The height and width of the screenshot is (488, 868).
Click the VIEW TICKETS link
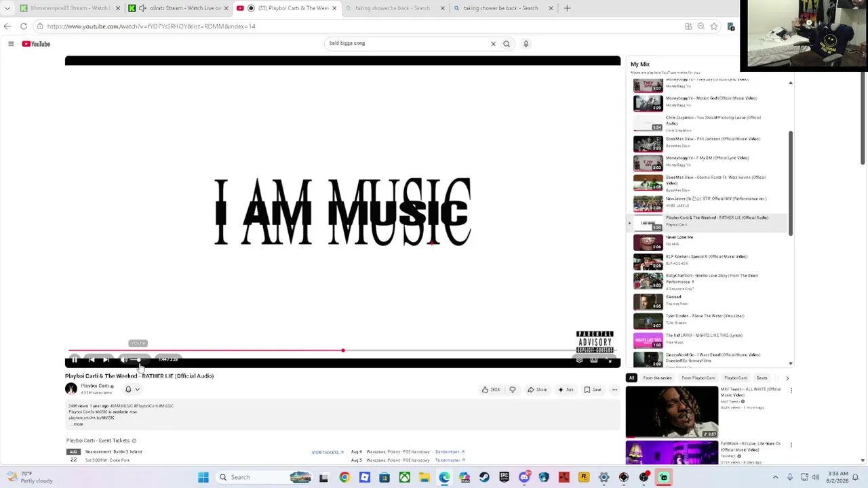[x=328, y=452]
